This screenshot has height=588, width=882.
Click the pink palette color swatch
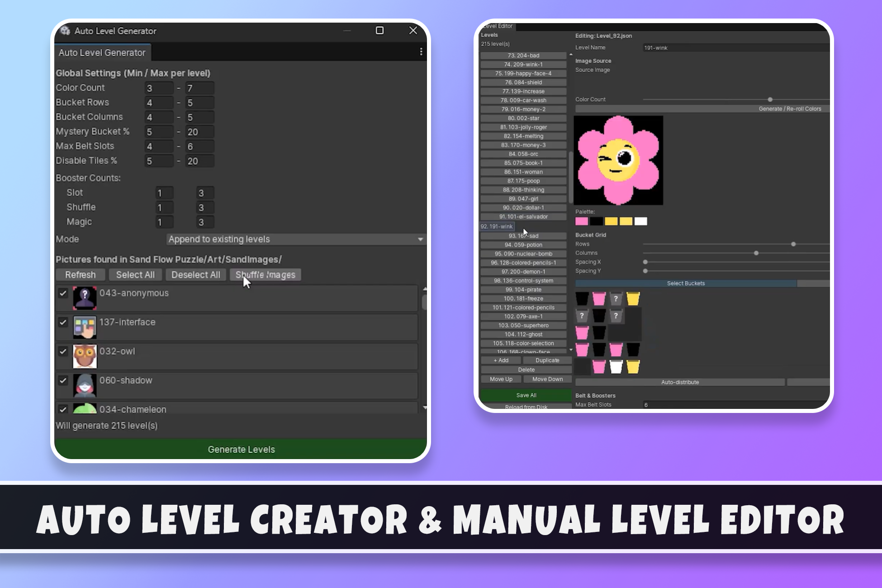(582, 221)
